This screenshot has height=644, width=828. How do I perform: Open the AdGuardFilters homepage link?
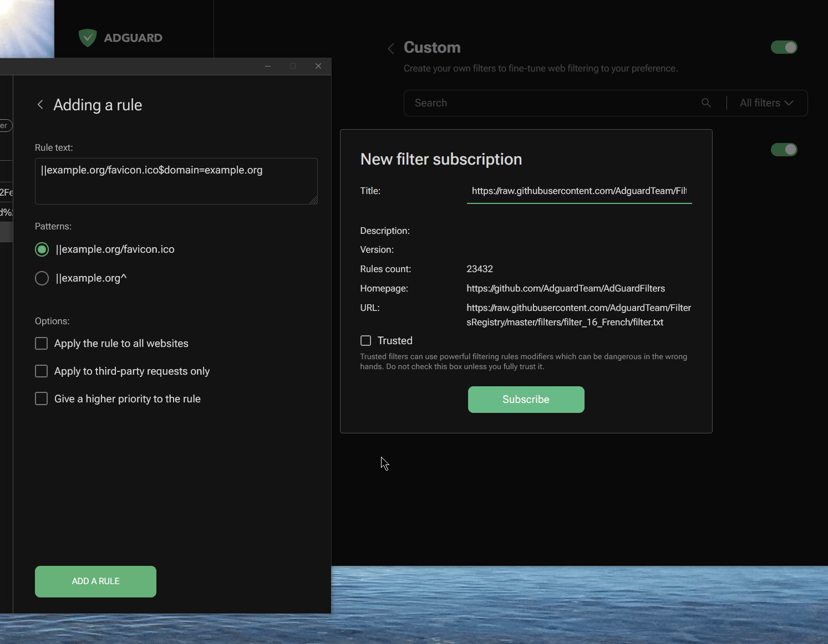tap(566, 288)
